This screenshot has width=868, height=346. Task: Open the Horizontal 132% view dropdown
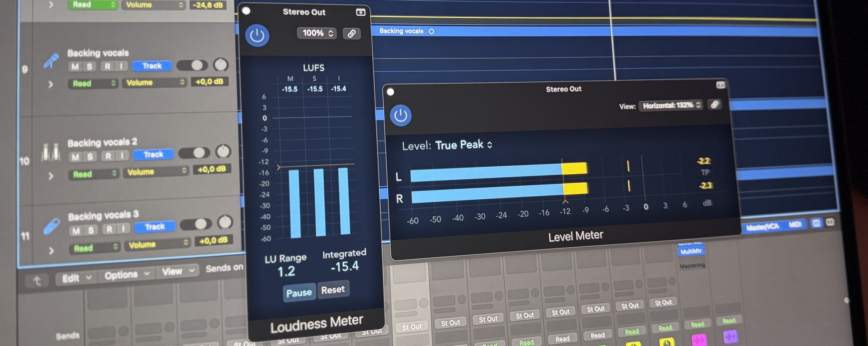coord(671,105)
